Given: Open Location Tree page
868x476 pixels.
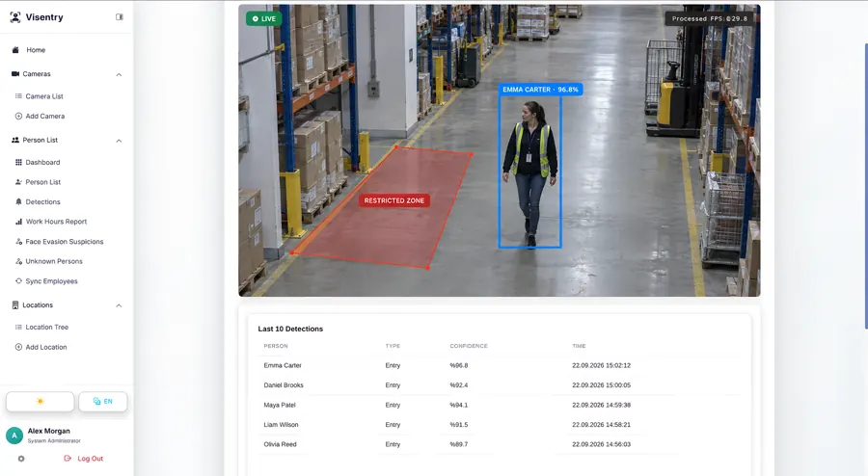Looking at the screenshot, I should (47, 328).
